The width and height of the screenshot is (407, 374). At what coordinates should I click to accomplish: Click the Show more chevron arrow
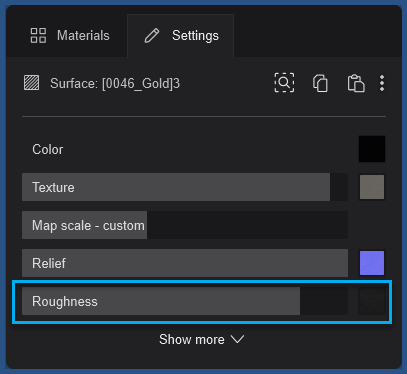tap(238, 340)
